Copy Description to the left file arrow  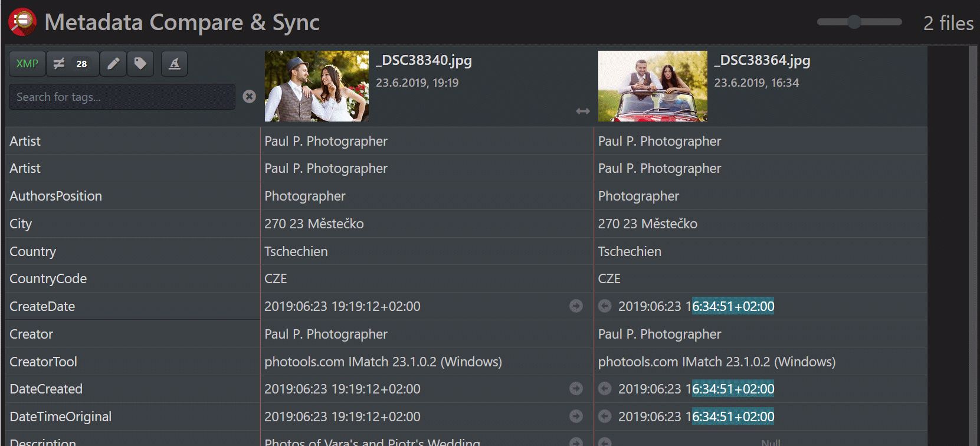point(605,442)
